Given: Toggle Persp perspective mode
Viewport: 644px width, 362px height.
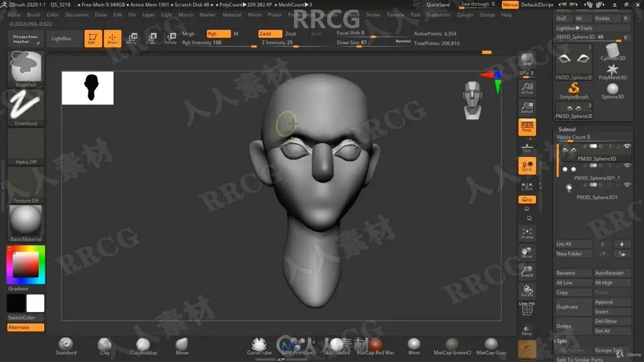Looking at the screenshot, I should pyautogui.click(x=527, y=127).
